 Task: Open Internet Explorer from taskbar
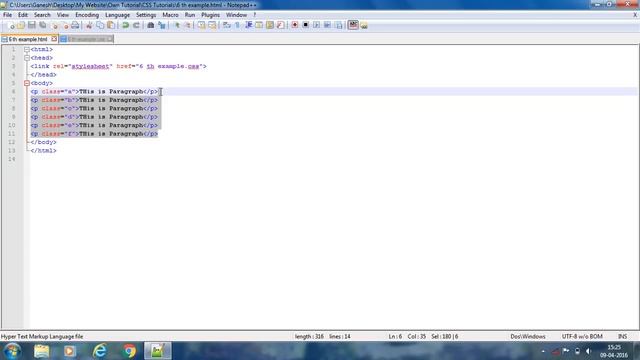99,351
